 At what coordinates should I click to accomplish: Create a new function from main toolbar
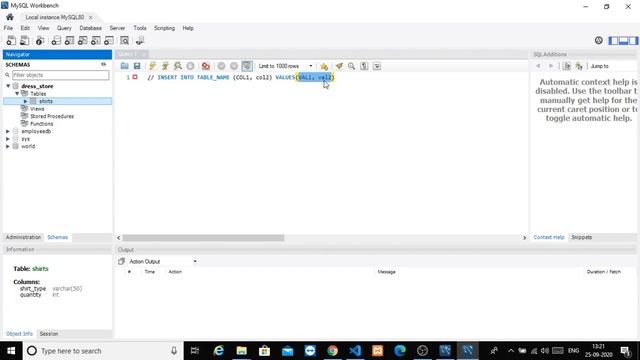[109, 40]
